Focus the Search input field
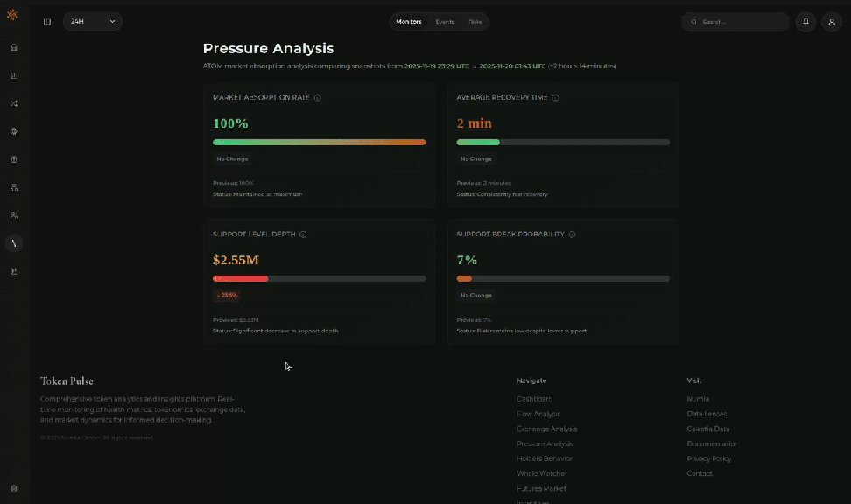This screenshot has height=504, width=851. click(x=735, y=22)
